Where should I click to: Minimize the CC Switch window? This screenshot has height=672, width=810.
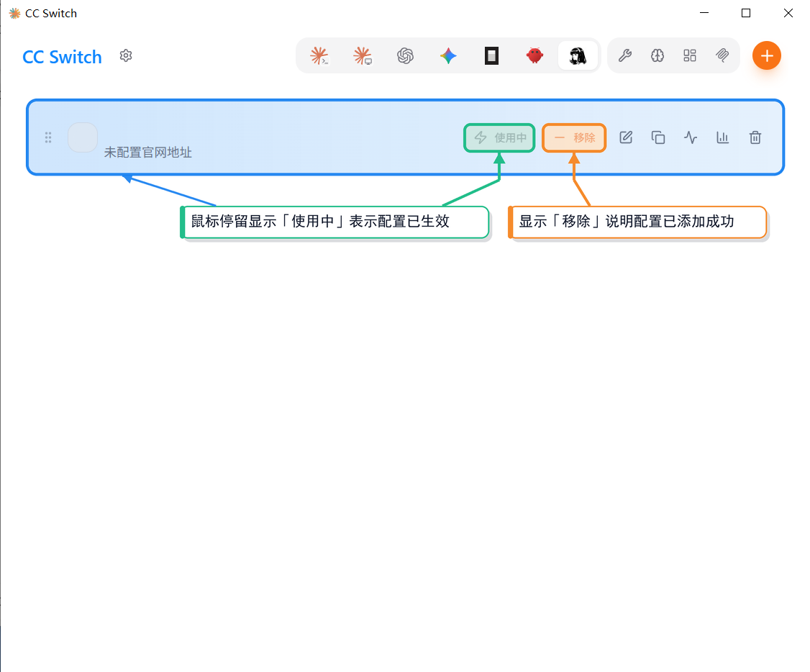[704, 13]
